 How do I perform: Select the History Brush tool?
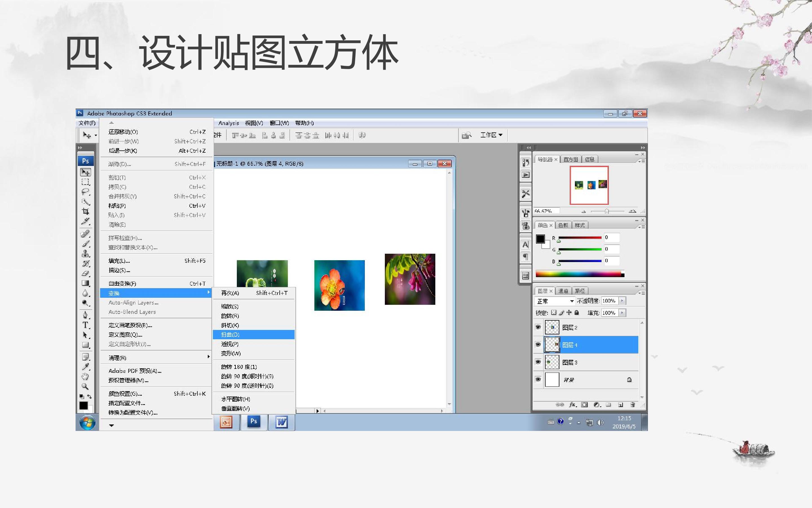tap(85, 263)
